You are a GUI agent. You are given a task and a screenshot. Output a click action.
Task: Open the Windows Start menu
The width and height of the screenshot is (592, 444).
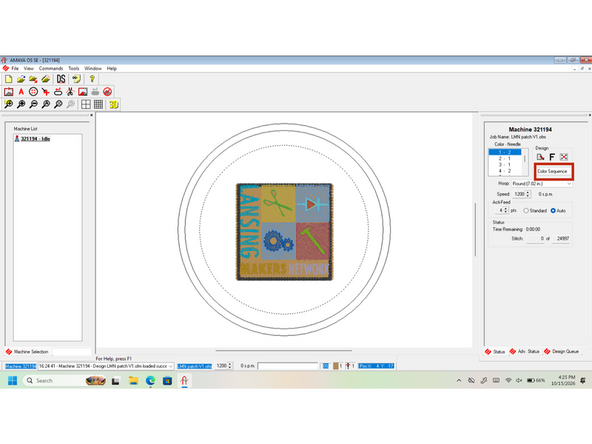click(x=12, y=381)
